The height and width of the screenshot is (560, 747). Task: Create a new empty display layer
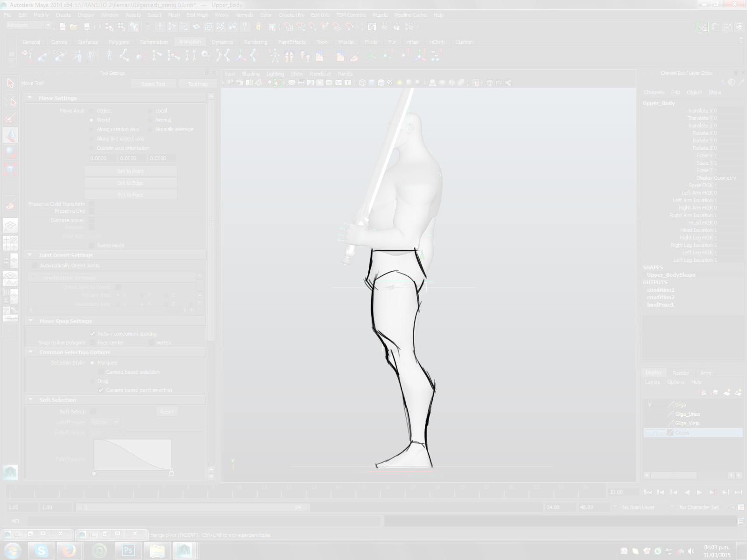(726, 392)
